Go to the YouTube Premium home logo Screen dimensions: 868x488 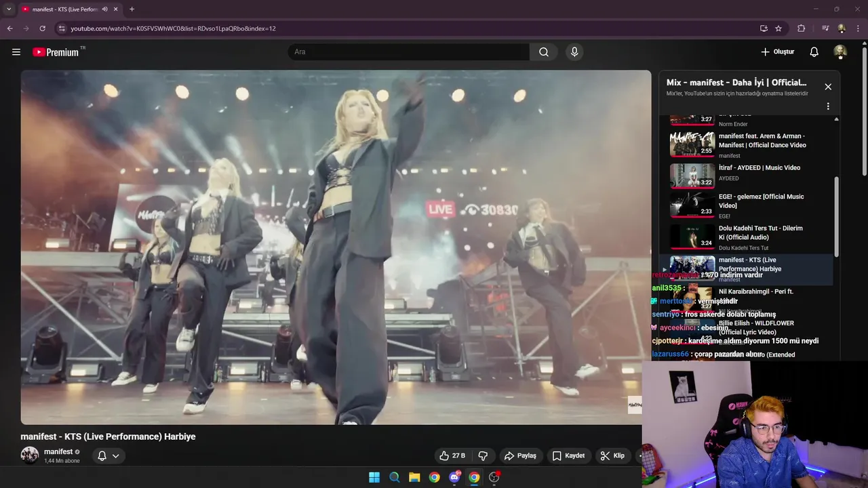click(56, 52)
